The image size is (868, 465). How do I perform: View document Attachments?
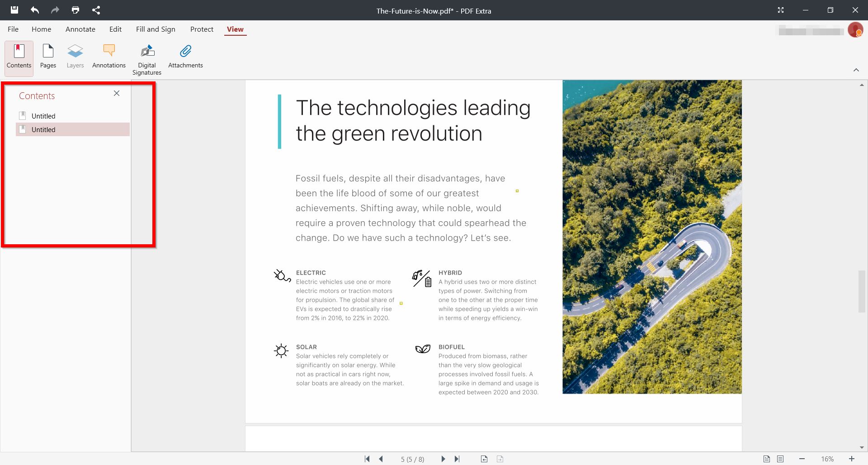(185, 57)
